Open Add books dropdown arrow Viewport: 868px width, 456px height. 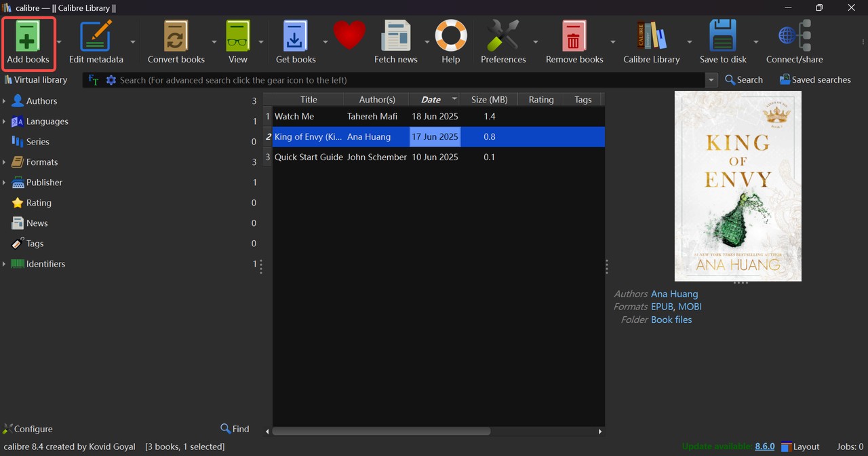[x=59, y=42]
